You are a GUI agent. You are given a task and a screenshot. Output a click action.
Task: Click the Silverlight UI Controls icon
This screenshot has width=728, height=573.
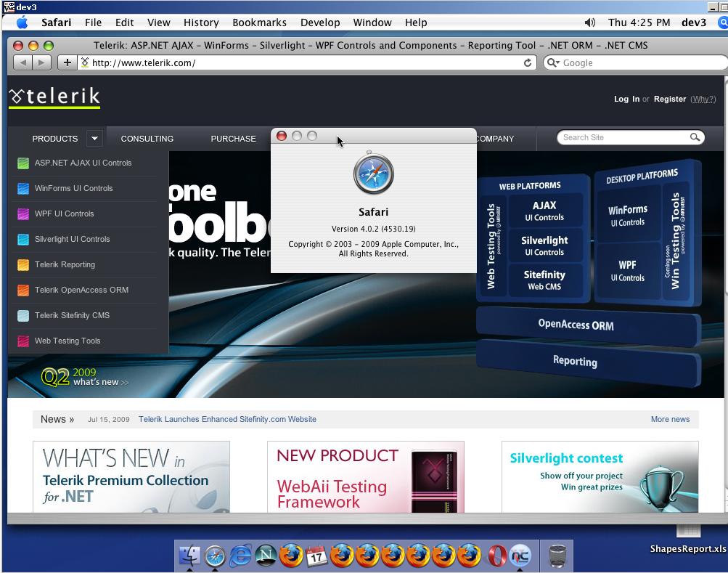(23, 240)
